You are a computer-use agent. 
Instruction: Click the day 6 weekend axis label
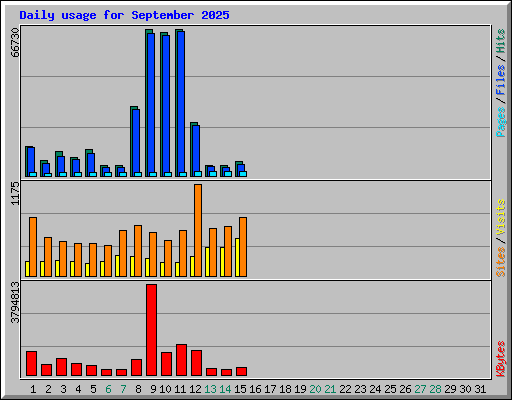108,389
